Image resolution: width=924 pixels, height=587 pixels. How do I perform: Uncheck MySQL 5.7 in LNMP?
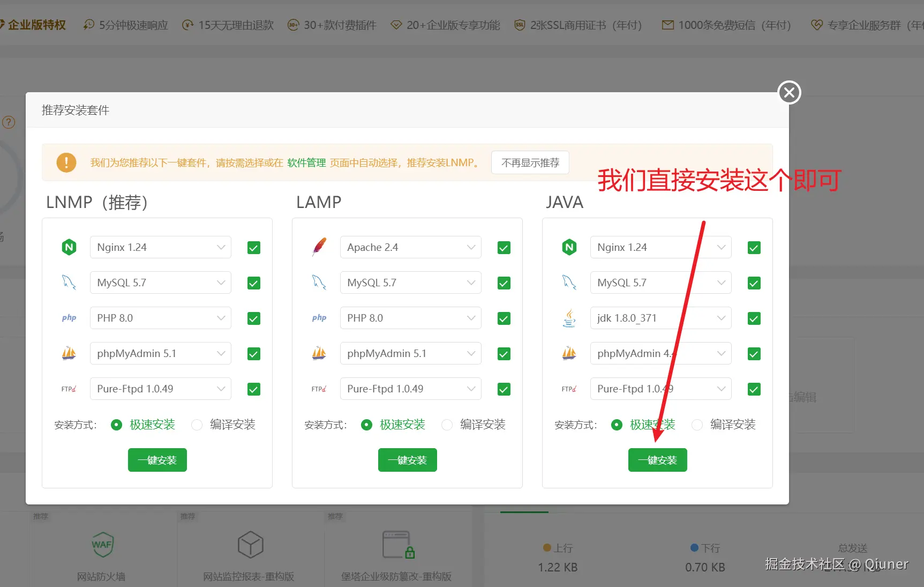click(254, 283)
